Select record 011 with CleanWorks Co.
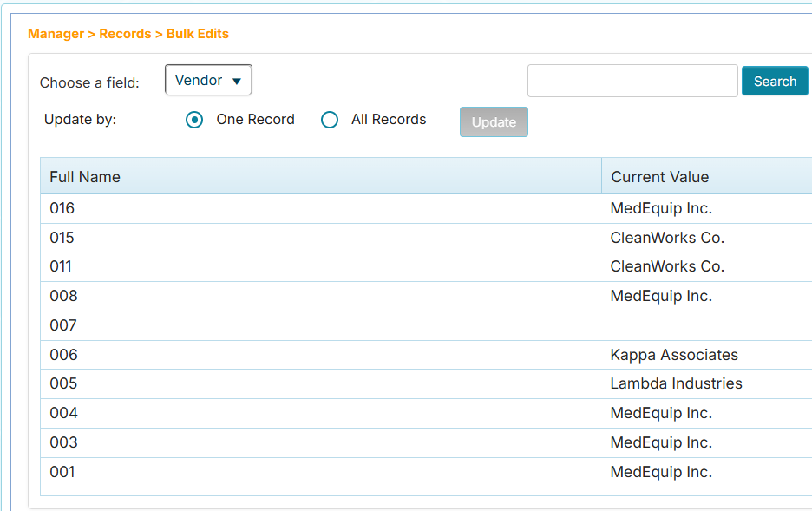The width and height of the screenshot is (812, 511). tap(347, 266)
